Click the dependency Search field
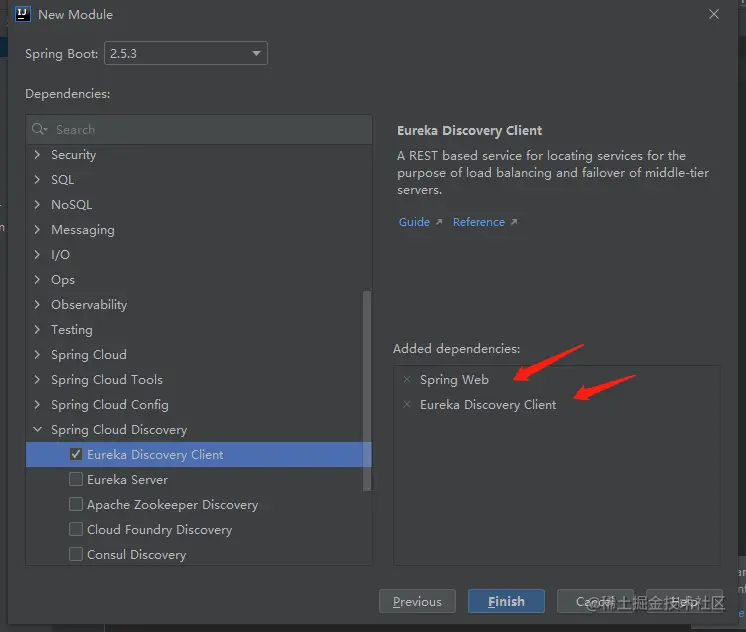 click(200, 130)
